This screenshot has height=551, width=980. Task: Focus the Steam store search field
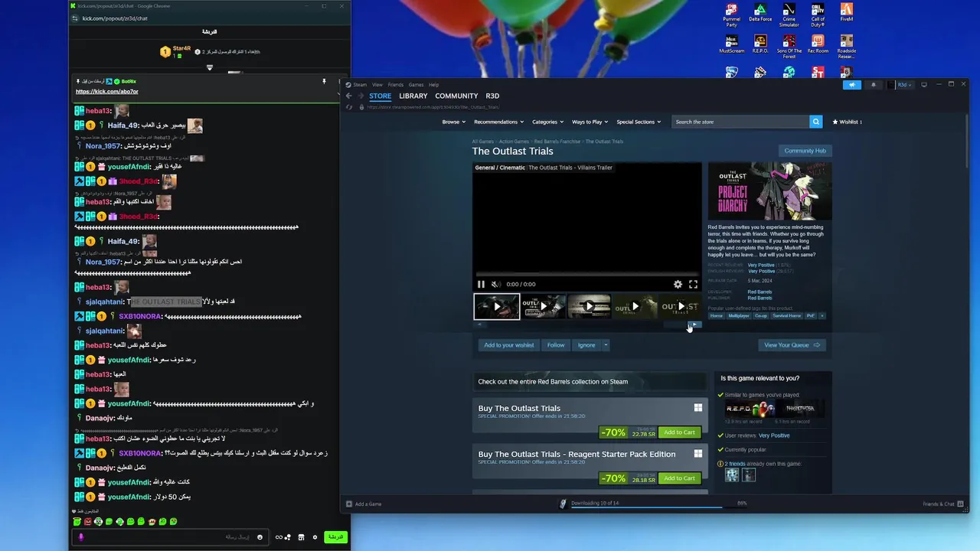(740, 122)
